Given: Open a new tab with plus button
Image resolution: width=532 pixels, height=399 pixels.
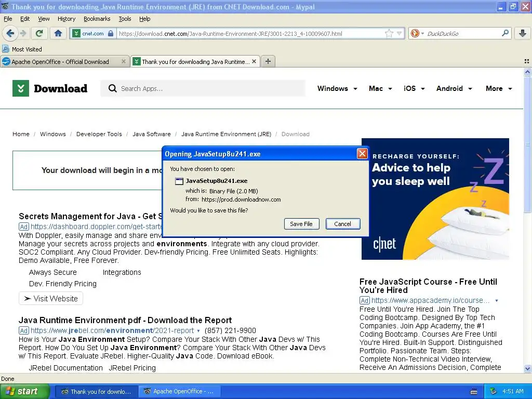Looking at the screenshot, I should 268,61.
